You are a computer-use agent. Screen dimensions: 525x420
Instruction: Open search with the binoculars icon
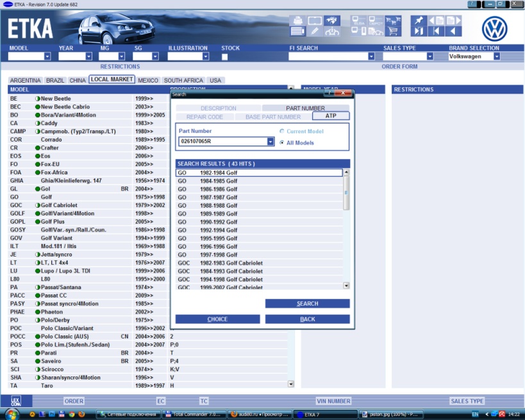pyautogui.click(x=332, y=21)
